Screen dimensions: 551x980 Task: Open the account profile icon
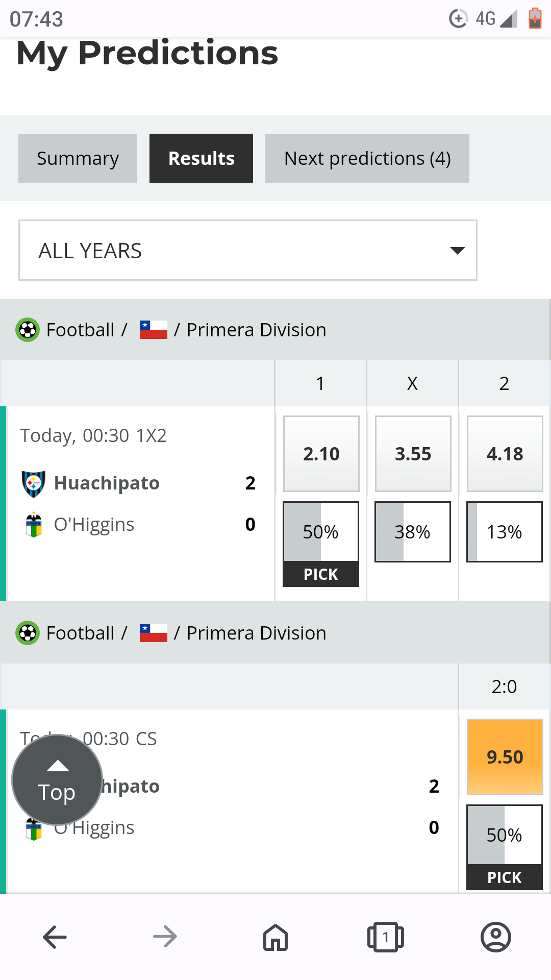(495, 937)
